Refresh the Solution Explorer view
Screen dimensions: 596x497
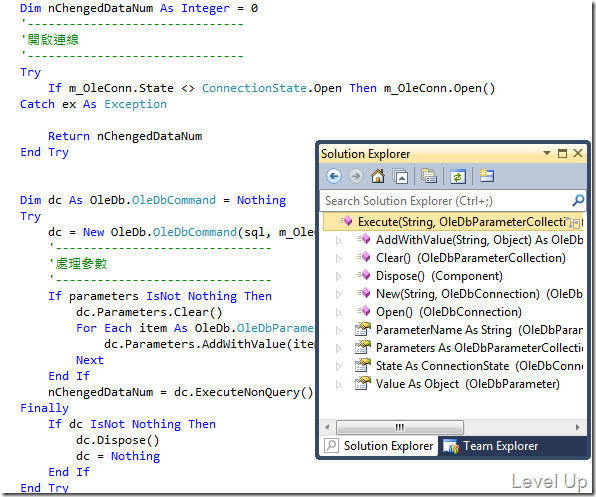(458, 177)
